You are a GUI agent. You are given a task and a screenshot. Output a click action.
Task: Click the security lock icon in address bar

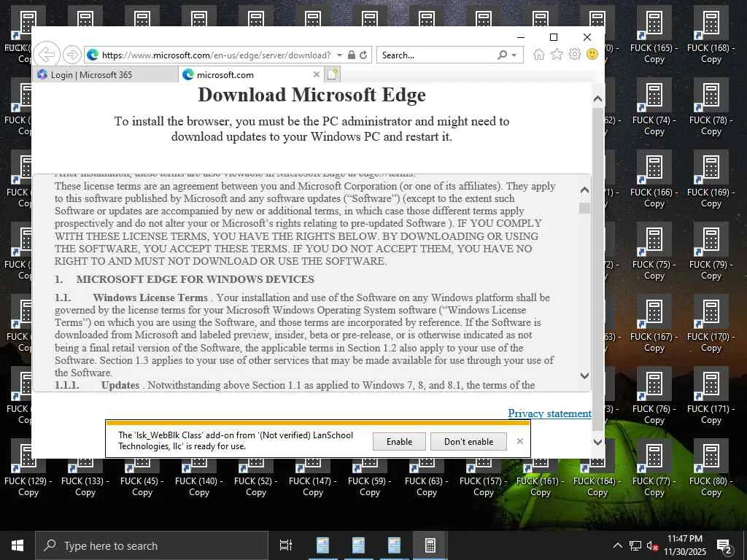pos(352,55)
